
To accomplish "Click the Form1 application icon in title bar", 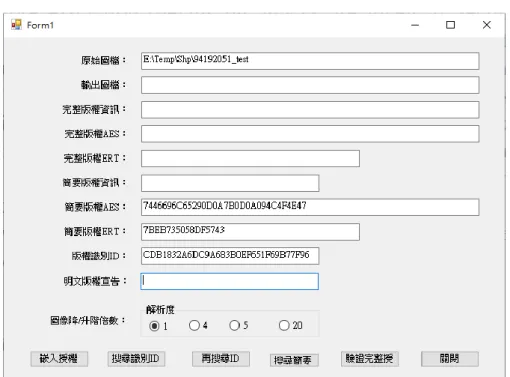I will click(x=16, y=25).
